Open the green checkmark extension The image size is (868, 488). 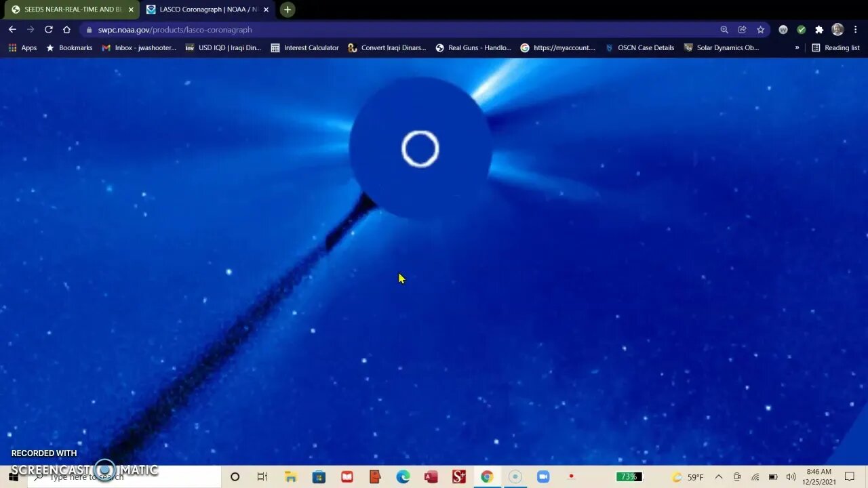pyautogui.click(x=801, y=30)
